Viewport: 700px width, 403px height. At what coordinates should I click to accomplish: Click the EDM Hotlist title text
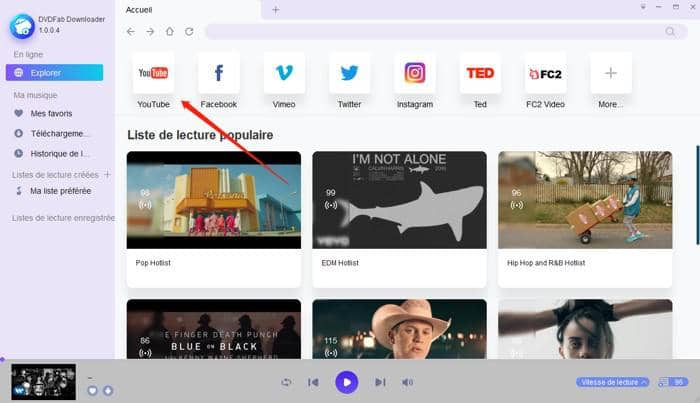tap(340, 263)
